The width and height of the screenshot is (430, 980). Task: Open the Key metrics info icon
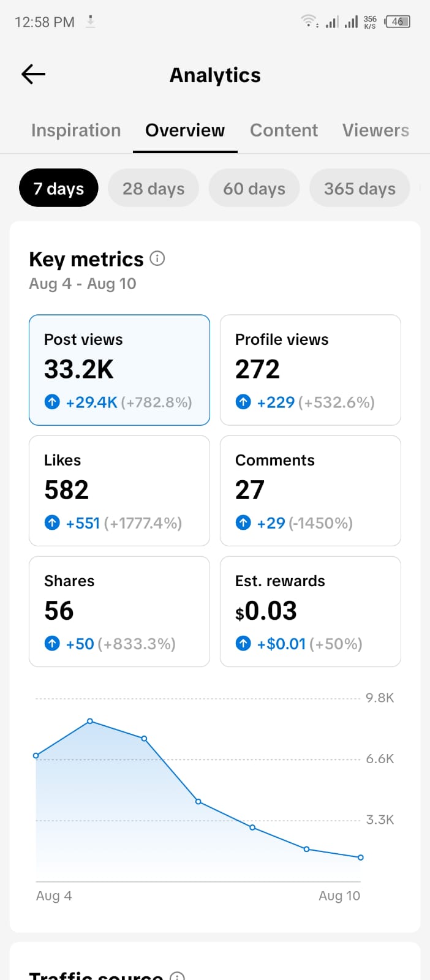(157, 258)
